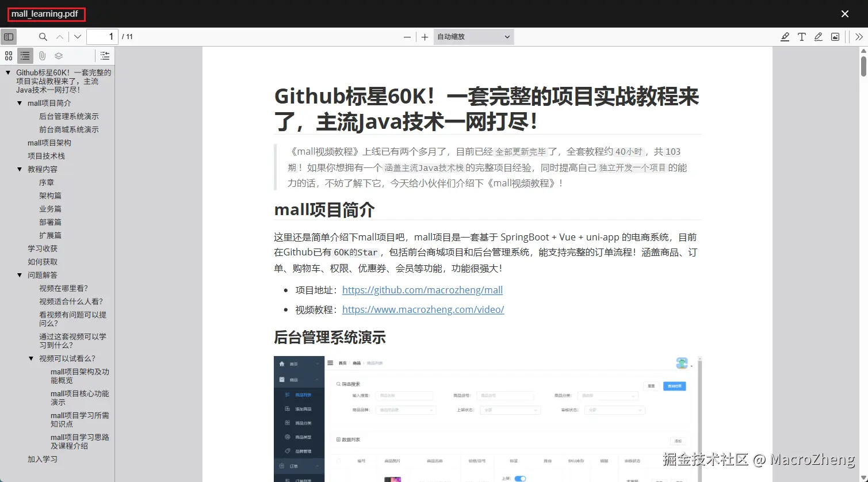Collapse the 视频可以试看么? outline node

pyautogui.click(x=31, y=359)
